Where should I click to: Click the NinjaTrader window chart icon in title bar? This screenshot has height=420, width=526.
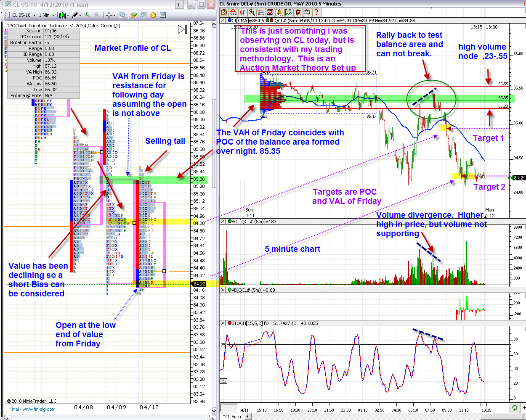point(8,4)
